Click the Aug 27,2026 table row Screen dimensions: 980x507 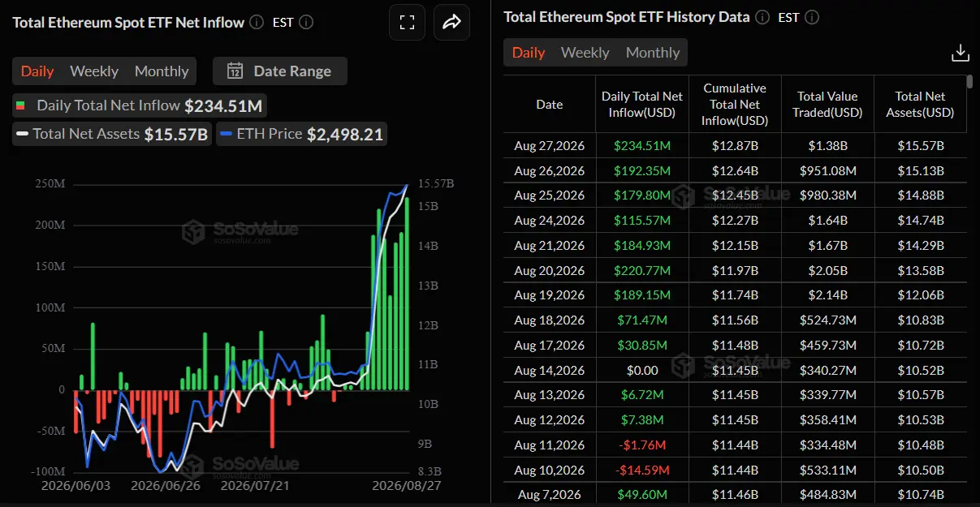735,146
